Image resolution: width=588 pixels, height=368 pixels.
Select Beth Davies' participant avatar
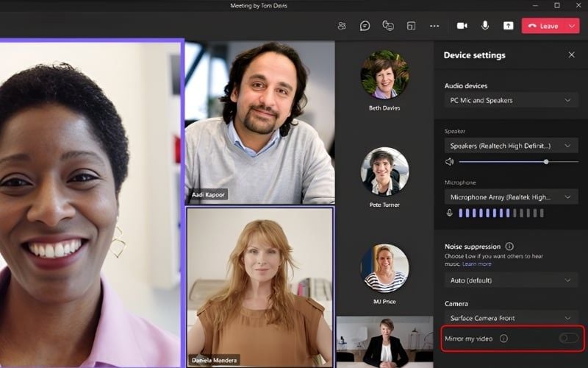point(384,75)
